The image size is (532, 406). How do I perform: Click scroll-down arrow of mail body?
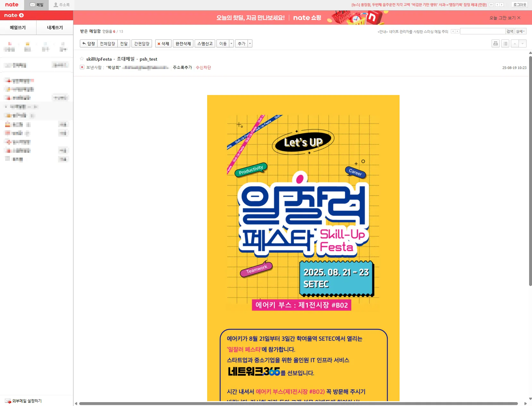point(530,399)
